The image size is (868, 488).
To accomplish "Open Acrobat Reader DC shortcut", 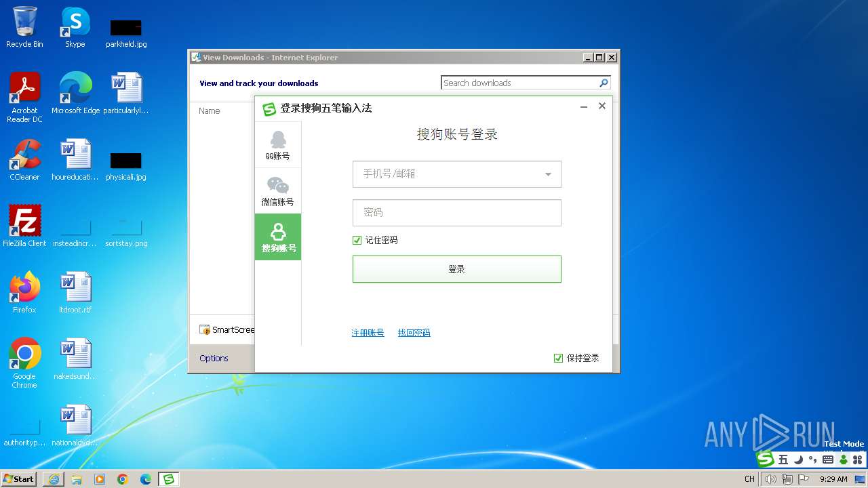I will click(x=24, y=98).
